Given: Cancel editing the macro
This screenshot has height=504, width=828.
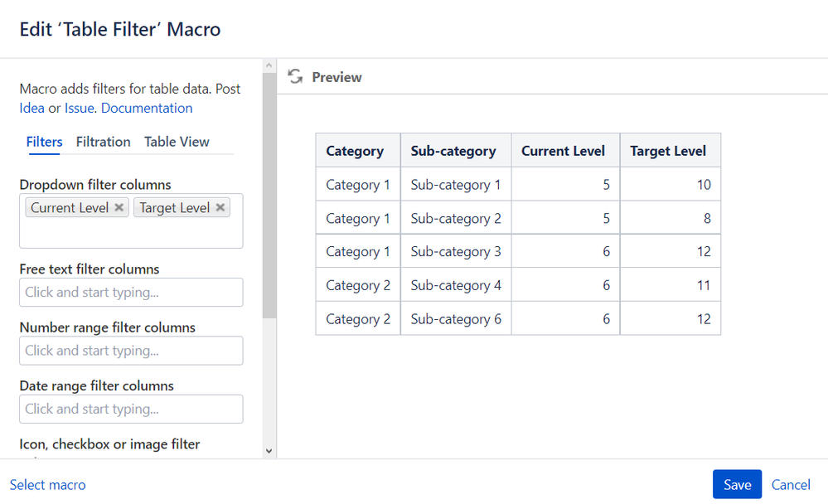Looking at the screenshot, I should [791, 485].
